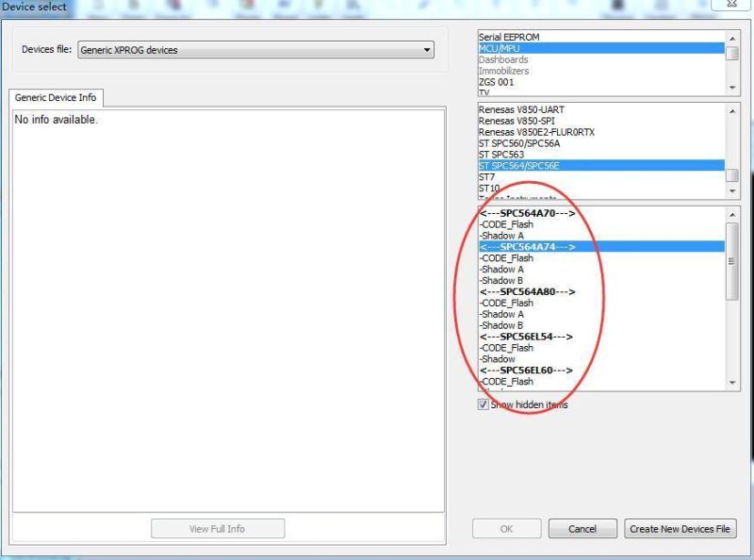Click the View Full Info button

[x=218, y=529]
